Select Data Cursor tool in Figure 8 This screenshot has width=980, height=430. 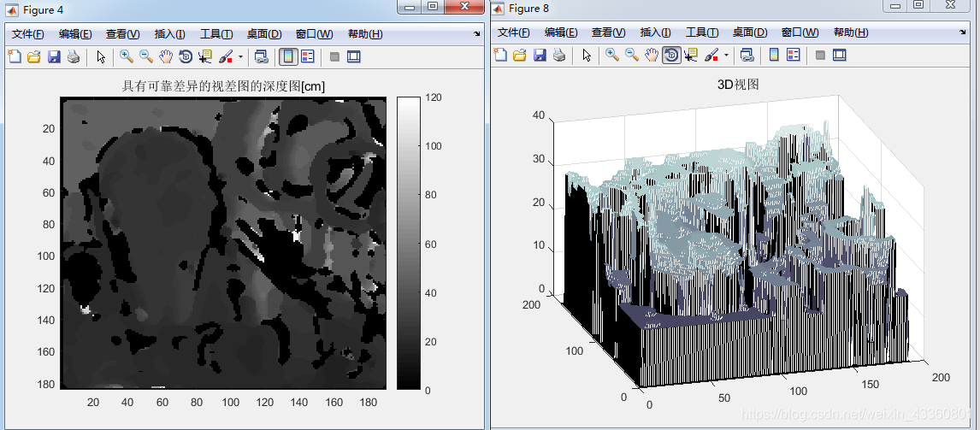tap(691, 56)
